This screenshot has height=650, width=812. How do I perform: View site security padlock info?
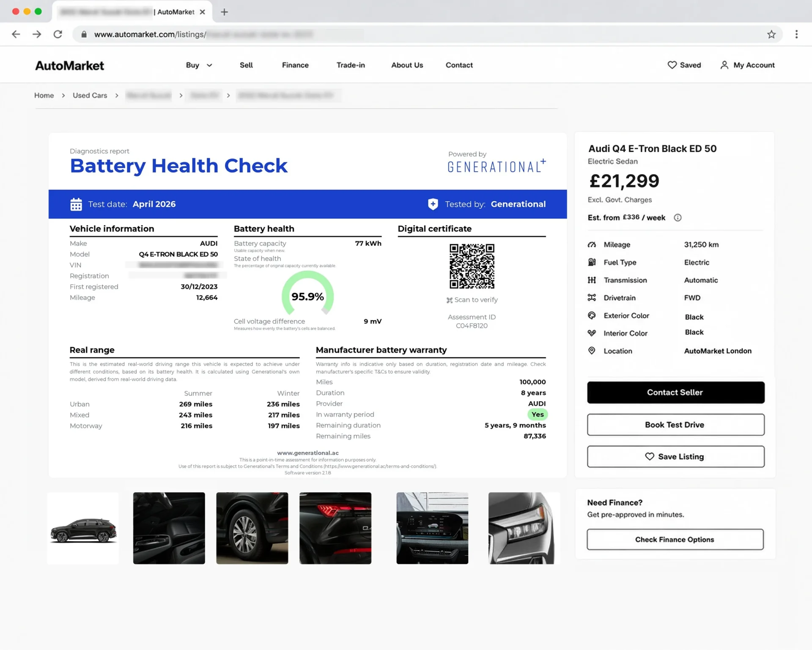coord(84,34)
